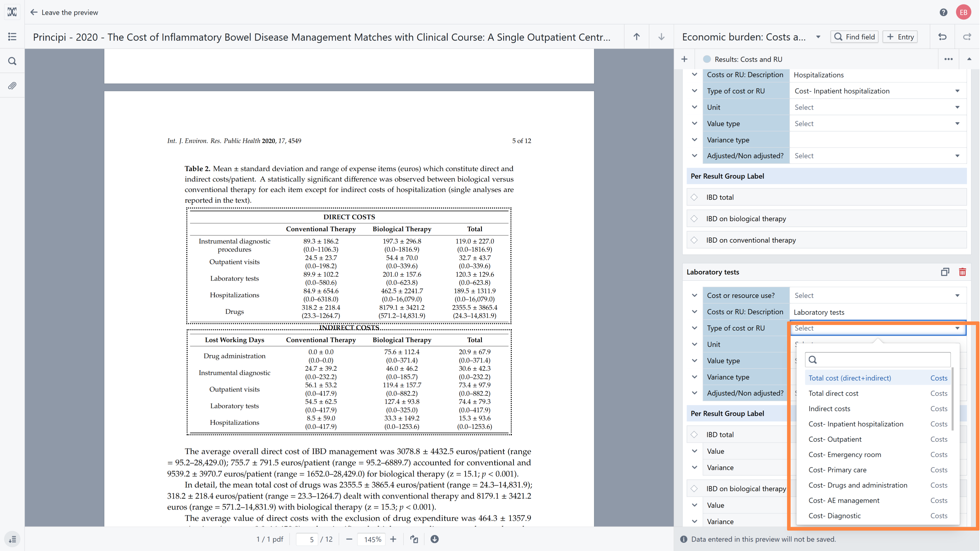The image size is (980, 551).
Task: Open Hospitalizations Adjusted/Non adjusted dropdown
Action: [878, 156]
